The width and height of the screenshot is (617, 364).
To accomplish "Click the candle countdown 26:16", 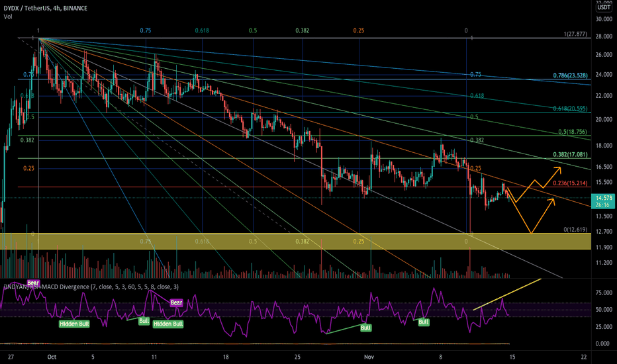I will [602, 205].
